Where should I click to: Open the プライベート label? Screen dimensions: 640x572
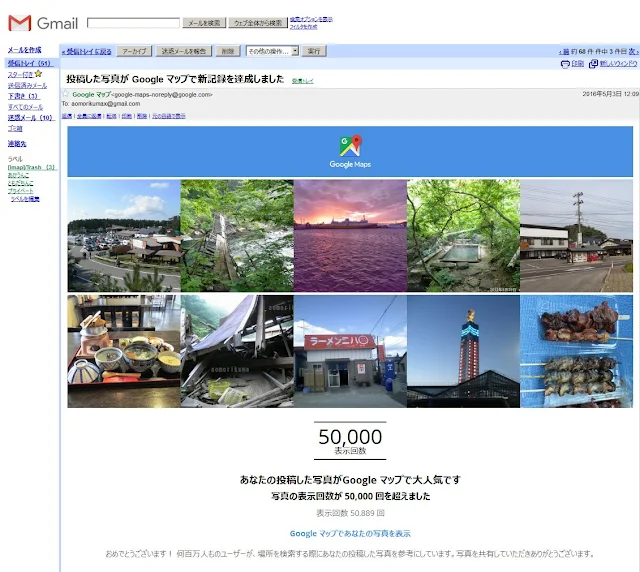tap(20, 191)
